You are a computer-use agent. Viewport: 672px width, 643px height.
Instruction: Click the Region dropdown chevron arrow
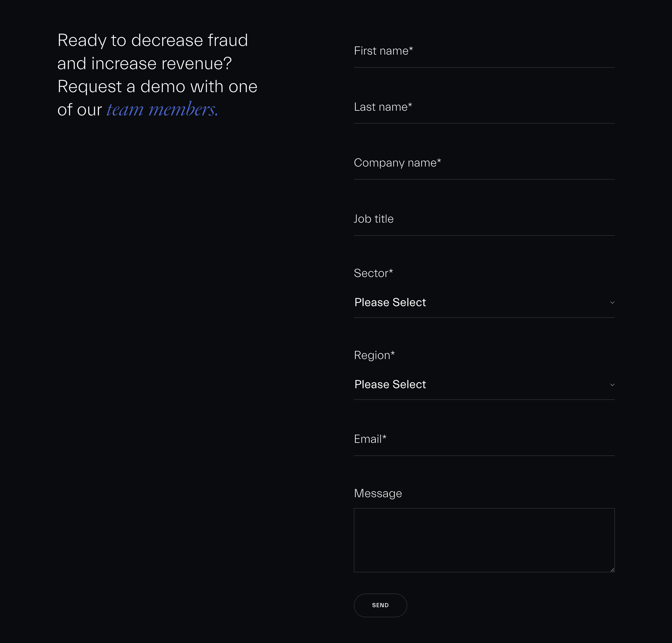[612, 385]
